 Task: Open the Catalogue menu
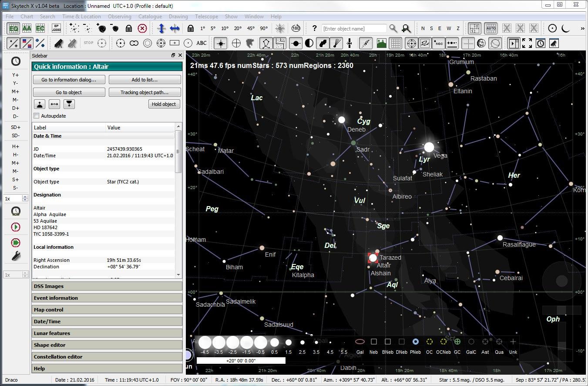150,17
